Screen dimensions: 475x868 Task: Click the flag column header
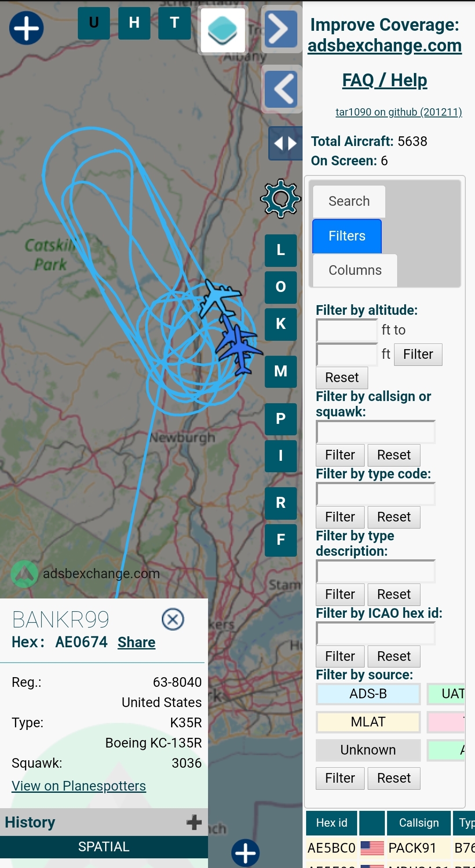[x=372, y=823]
